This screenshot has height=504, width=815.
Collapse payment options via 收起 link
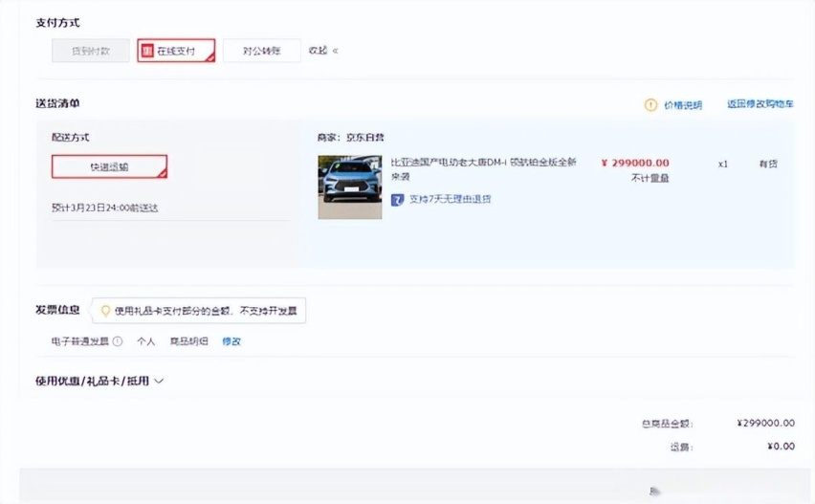(x=322, y=51)
